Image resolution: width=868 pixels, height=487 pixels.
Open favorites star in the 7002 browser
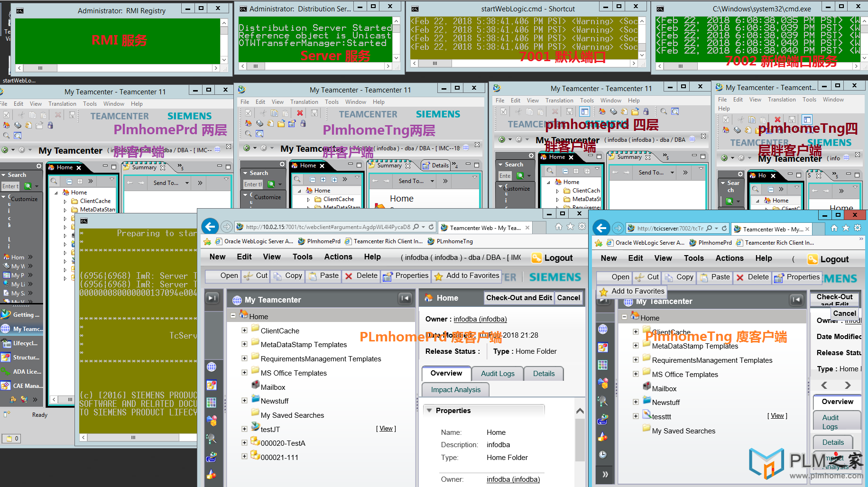point(846,228)
